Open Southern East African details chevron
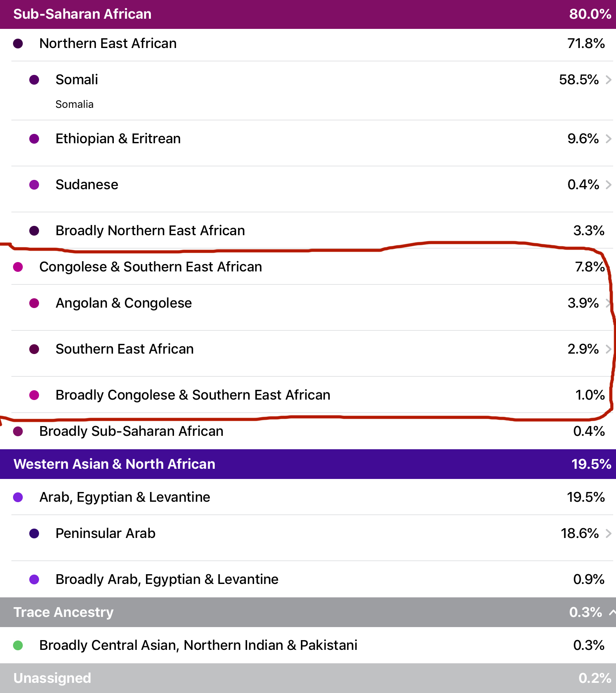 click(x=608, y=349)
